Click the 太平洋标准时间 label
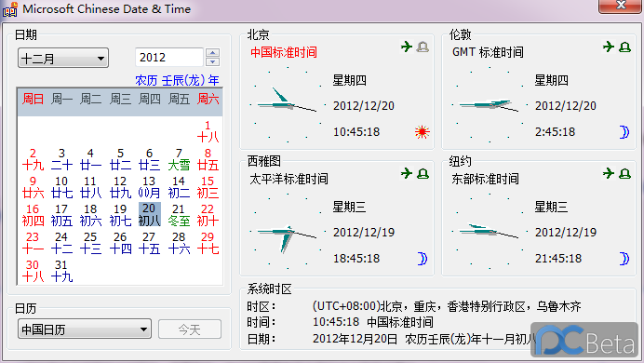This screenshot has width=644, height=363. [x=289, y=179]
